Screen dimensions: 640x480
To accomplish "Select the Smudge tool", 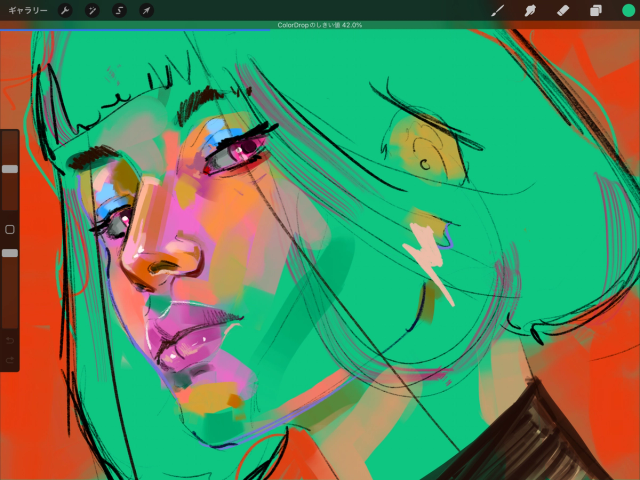I will click(530, 10).
